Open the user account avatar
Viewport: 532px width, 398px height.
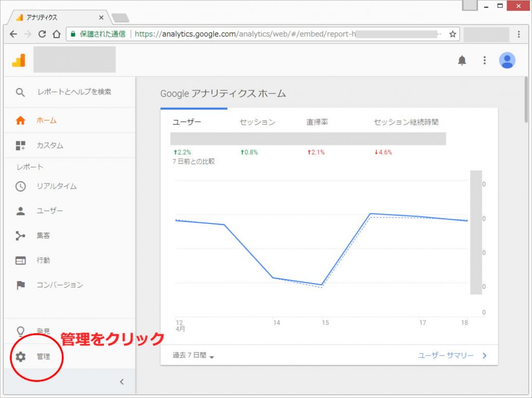click(x=507, y=60)
